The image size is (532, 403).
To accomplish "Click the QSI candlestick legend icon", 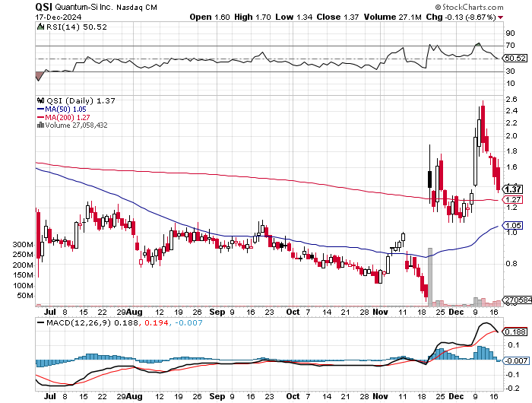I will [x=41, y=100].
